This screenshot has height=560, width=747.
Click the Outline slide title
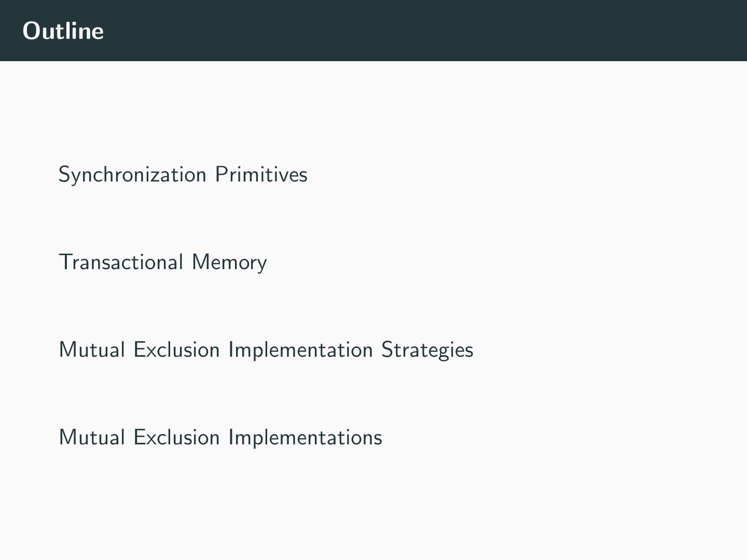[63, 31]
